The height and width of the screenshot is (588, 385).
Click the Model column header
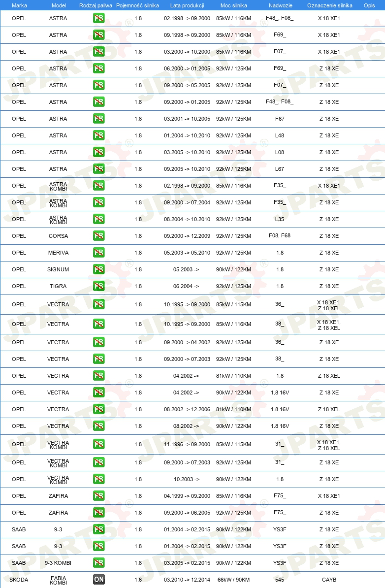(x=59, y=5)
